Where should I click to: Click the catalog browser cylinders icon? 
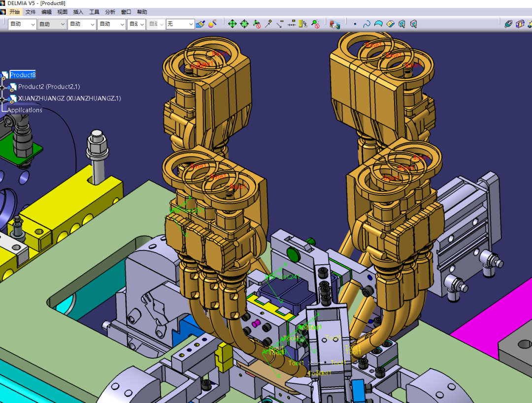pyautogui.click(x=335, y=25)
